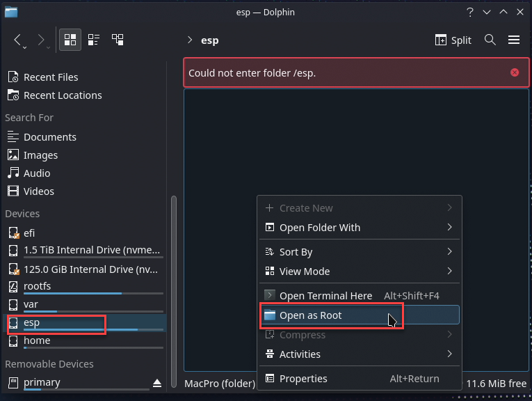The height and width of the screenshot is (401, 532).
Task: Open the View Mode submenu
Action: [x=360, y=271]
